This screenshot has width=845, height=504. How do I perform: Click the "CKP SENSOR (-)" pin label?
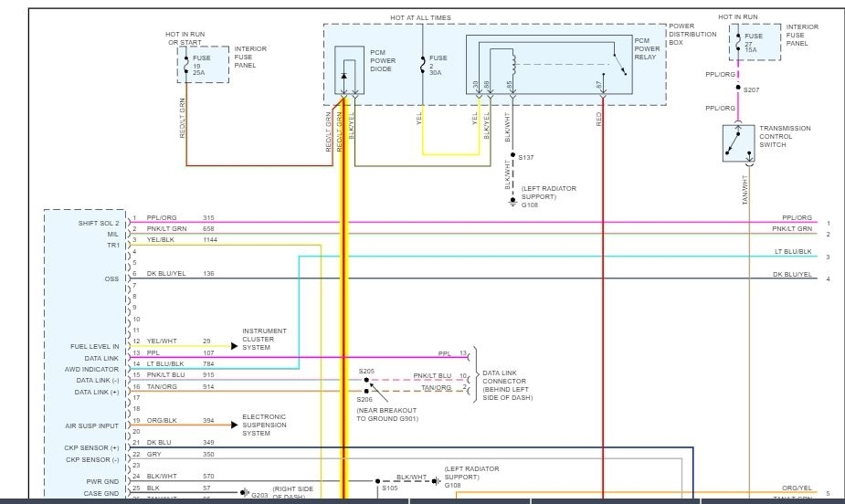pyautogui.click(x=92, y=459)
